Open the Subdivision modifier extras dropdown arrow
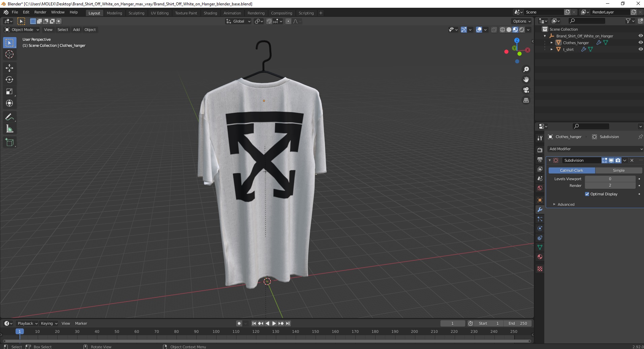This screenshot has width=644, height=349. [x=624, y=160]
